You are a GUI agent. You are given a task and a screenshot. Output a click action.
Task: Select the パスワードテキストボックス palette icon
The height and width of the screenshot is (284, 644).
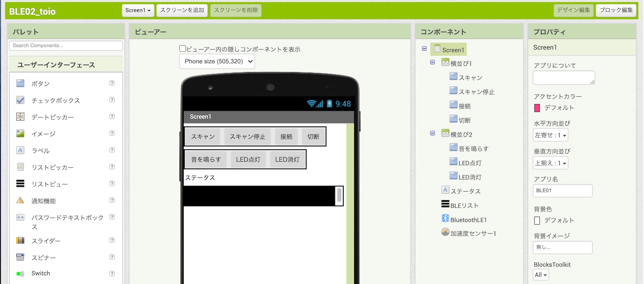pos(20,217)
